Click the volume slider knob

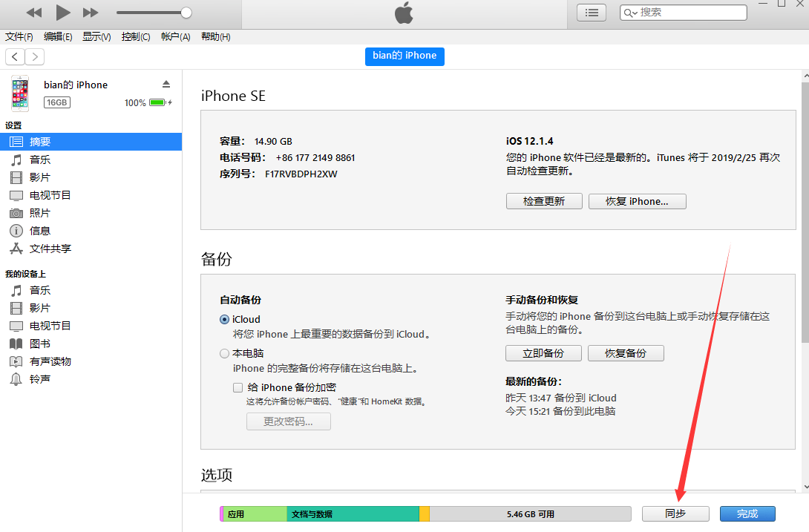(x=186, y=13)
